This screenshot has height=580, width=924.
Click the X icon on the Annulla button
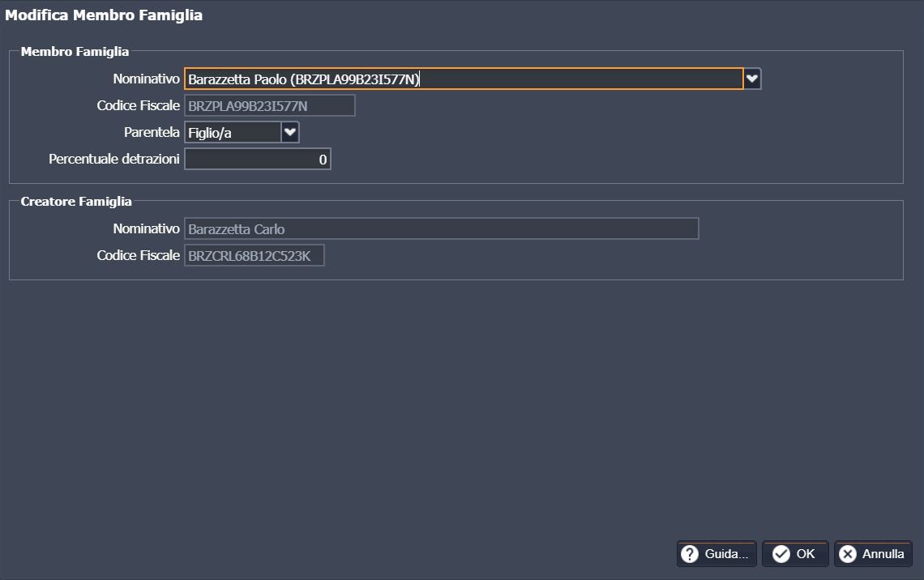coord(848,554)
